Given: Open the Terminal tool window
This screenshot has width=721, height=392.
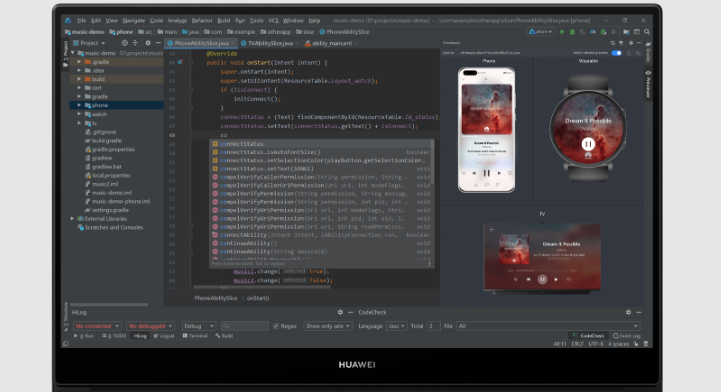Looking at the screenshot, I should 195,336.
